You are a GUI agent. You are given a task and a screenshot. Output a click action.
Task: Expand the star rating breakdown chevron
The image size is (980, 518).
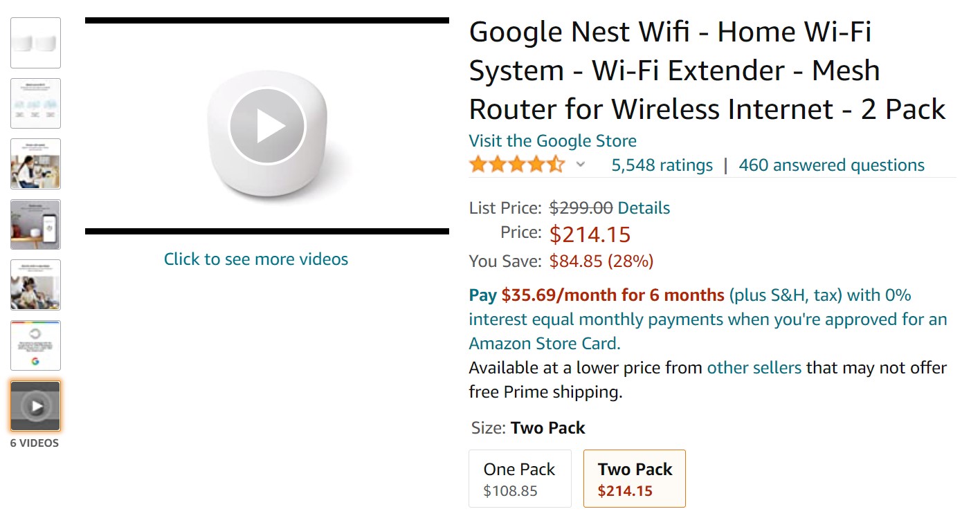581,165
